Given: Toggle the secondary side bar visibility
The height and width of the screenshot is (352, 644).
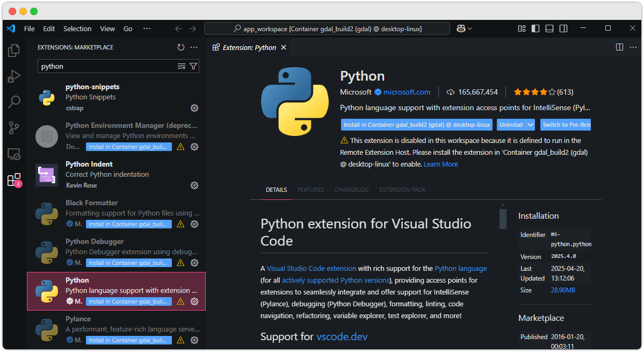Looking at the screenshot, I should tap(563, 28).
